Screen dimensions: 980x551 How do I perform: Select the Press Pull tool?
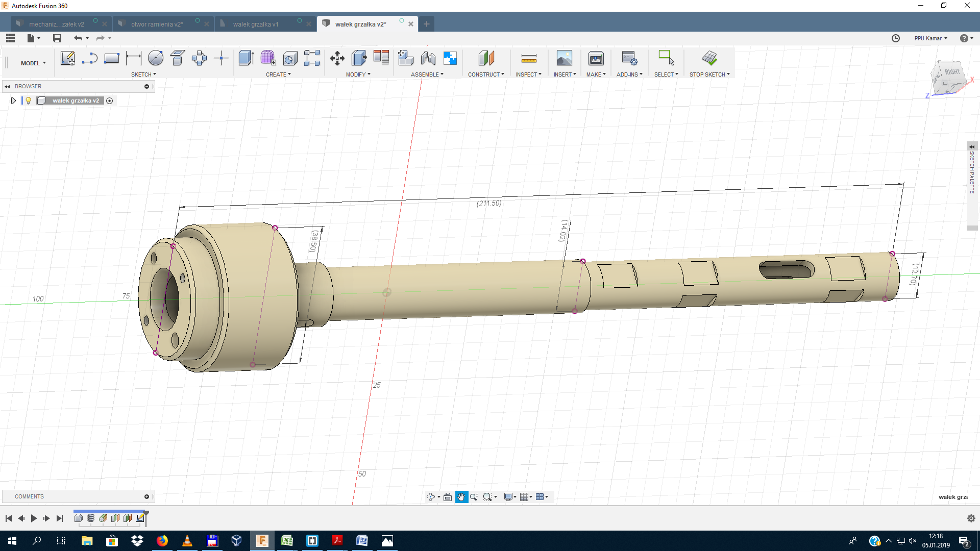point(359,58)
